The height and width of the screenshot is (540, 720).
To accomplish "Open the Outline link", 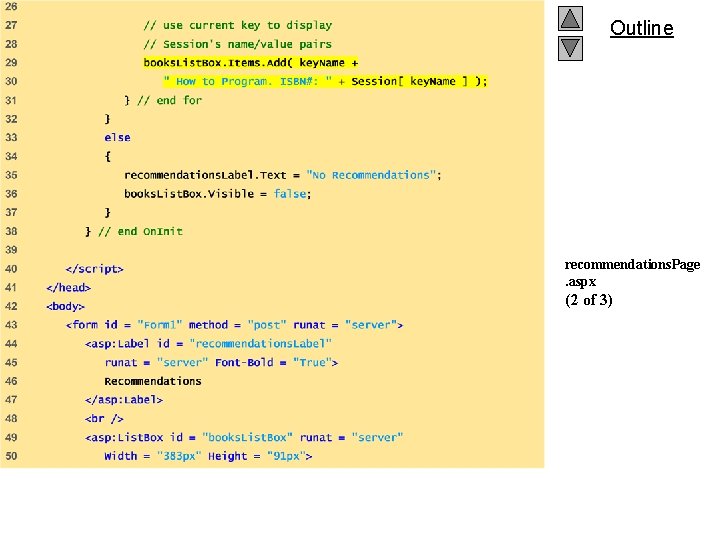I will (641, 28).
